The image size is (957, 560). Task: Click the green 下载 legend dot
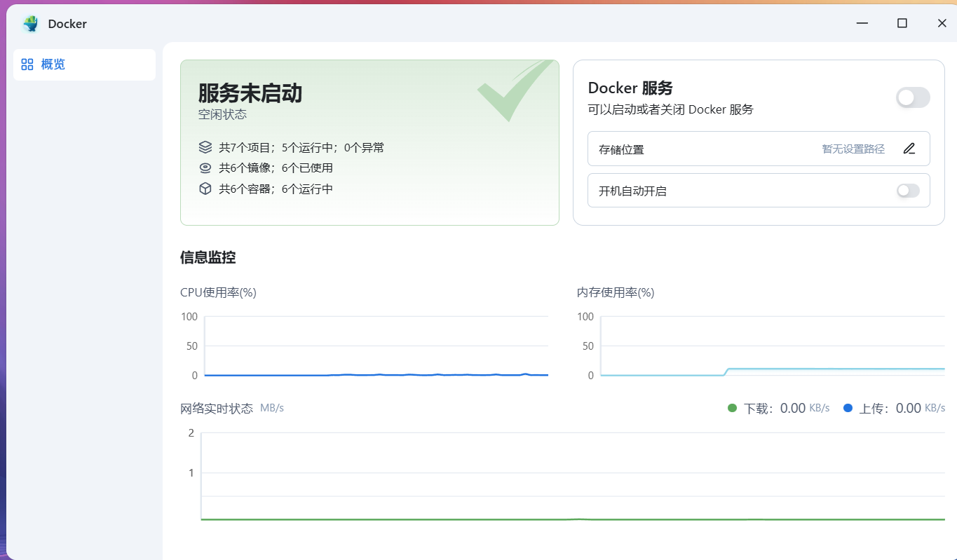click(x=732, y=407)
